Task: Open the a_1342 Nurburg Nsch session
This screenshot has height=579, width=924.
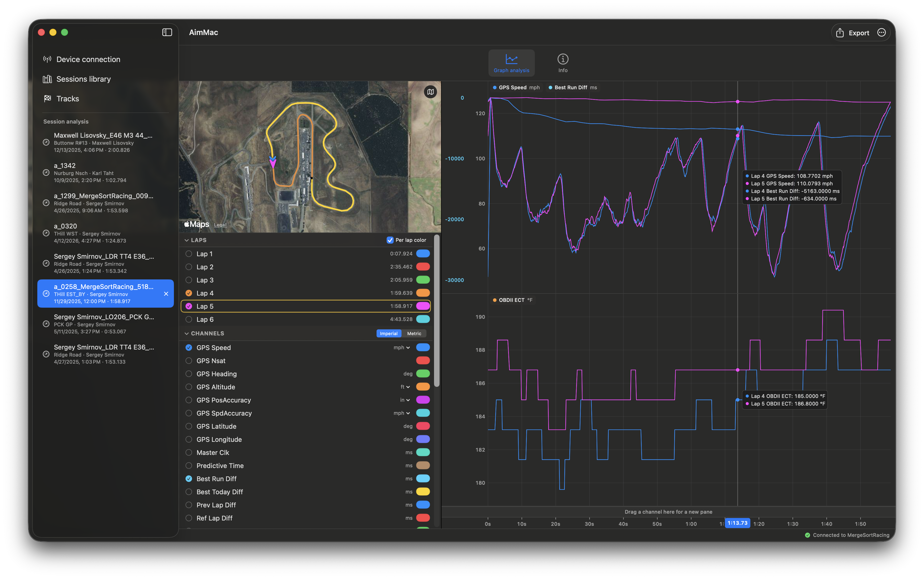Action: click(105, 173)
